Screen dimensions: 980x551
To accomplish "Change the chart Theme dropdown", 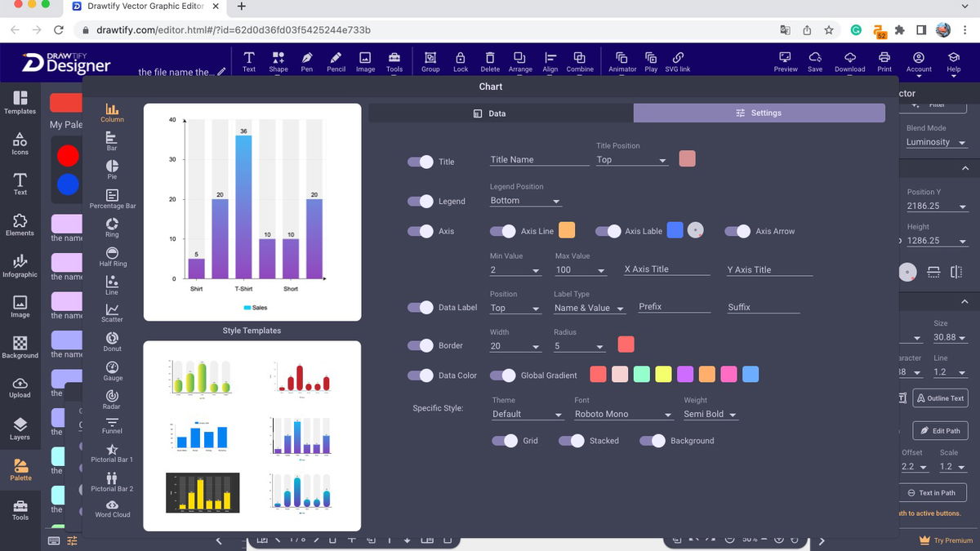I will coord(527,414).
